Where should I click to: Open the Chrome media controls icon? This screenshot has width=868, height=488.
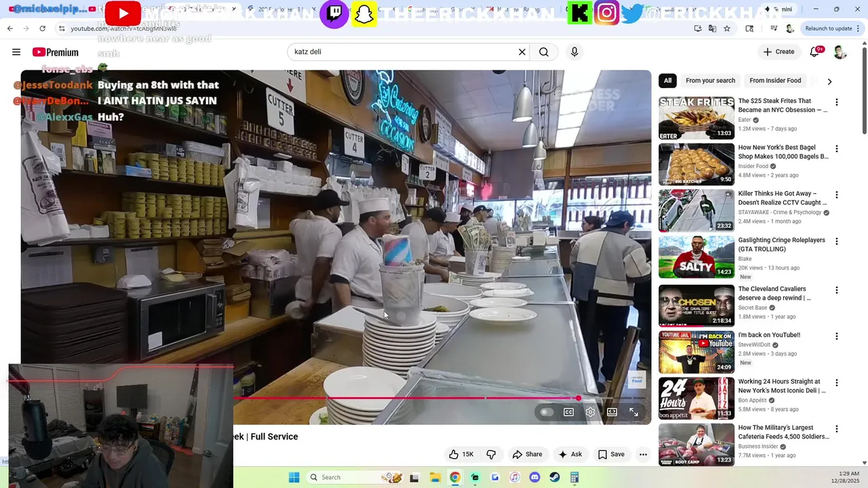coord(774,28)
